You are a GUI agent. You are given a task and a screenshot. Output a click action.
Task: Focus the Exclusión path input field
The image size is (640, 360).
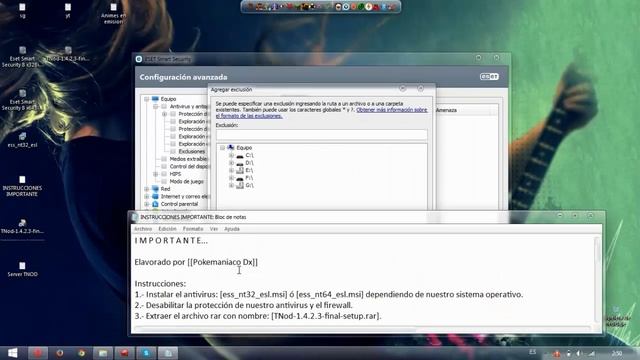tap(322, 135)
